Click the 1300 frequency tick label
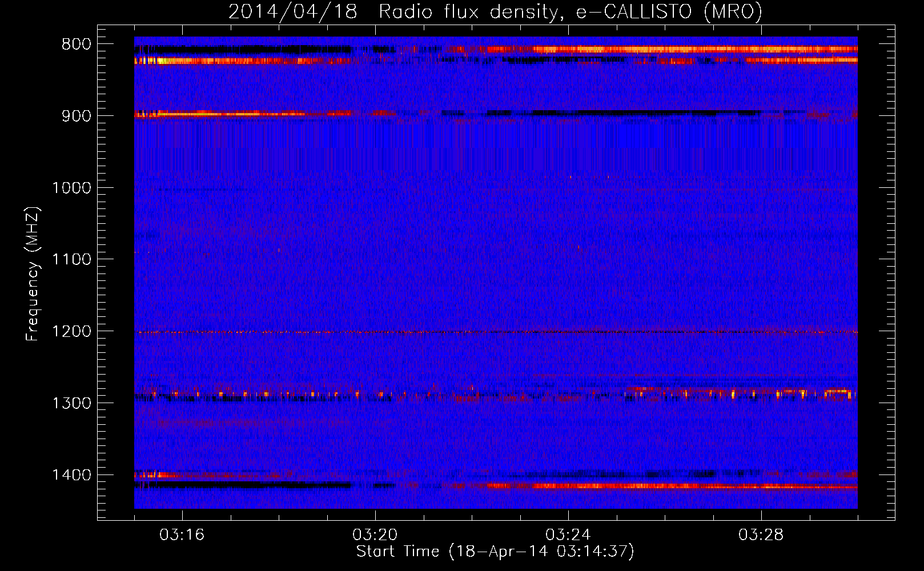 pyautogui.click(x=71, y=403)
